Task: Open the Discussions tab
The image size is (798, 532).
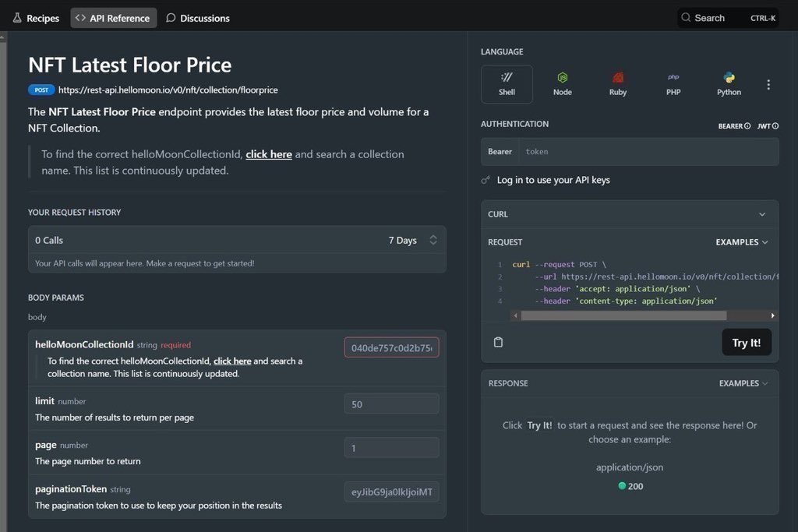Action: [198, 18]
